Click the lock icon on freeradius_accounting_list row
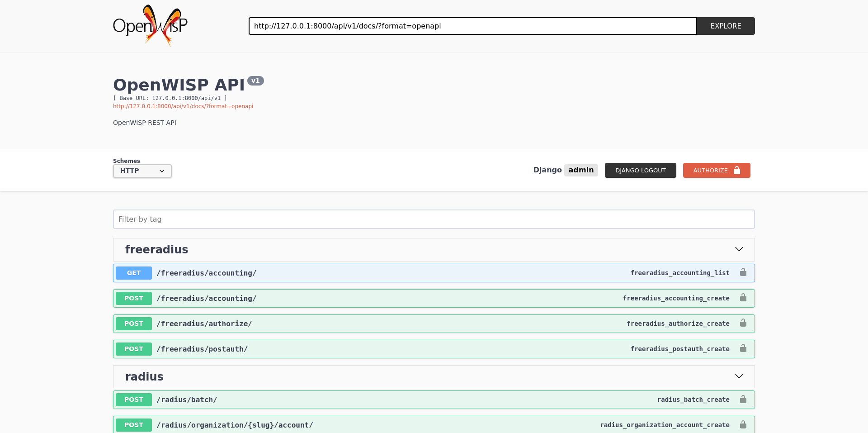The image size is (868, 433). 743,273
